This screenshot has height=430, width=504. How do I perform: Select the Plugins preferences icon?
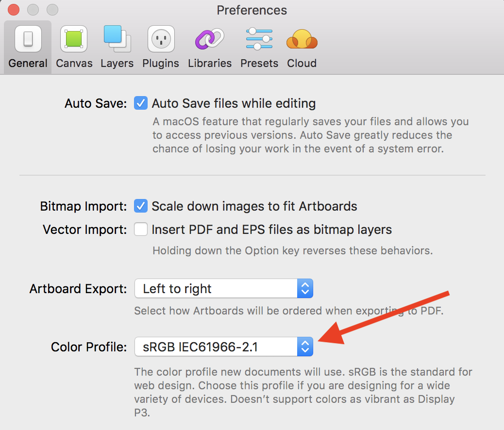161,46
